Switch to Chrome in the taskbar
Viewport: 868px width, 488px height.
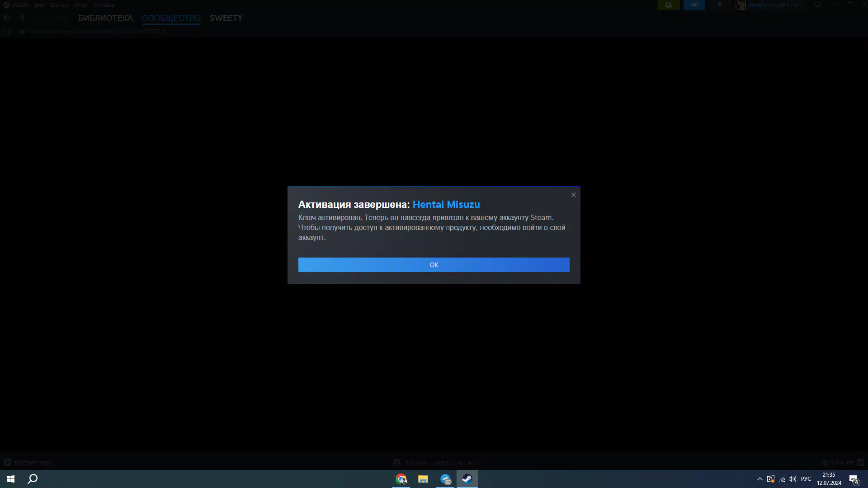[x=401, y=479]
